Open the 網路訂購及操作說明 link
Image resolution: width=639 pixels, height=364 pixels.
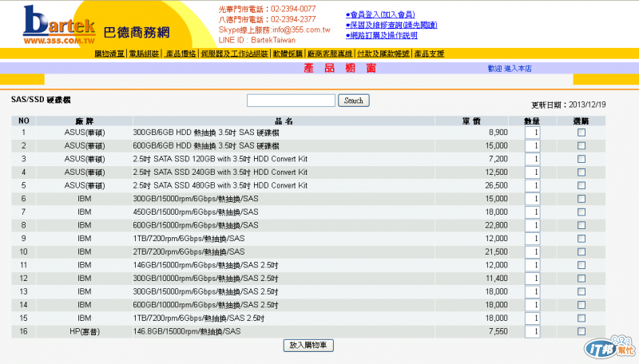click(x=382, y=35)
